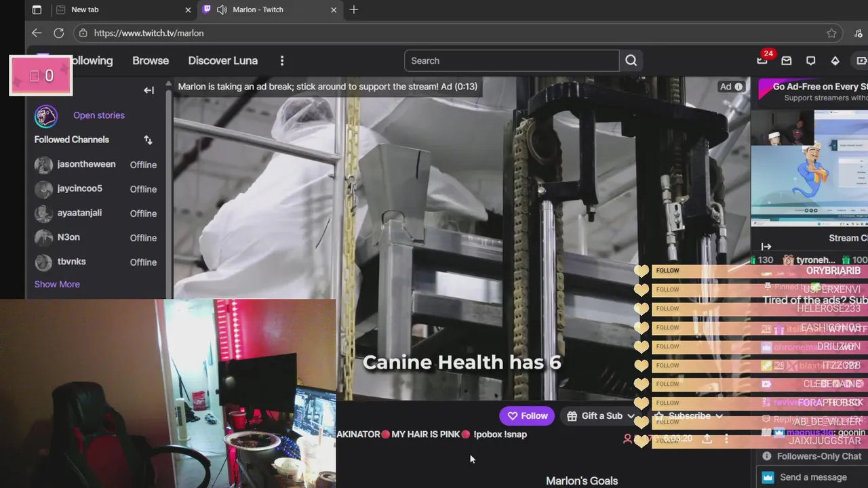Click the Open stories link
The image size is (868, 488).
click(99, 115)
